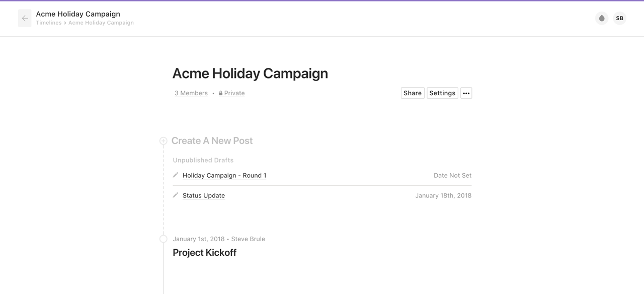The image size is (644, 294).
Task: Click Create A New Post text
Action: [x=212, y=141]
